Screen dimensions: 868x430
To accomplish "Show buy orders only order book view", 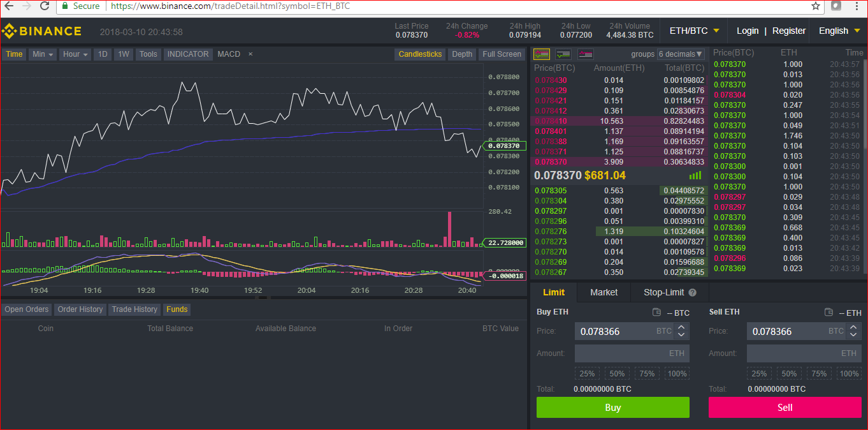I will pyautogui.click(x=563, y=54).
